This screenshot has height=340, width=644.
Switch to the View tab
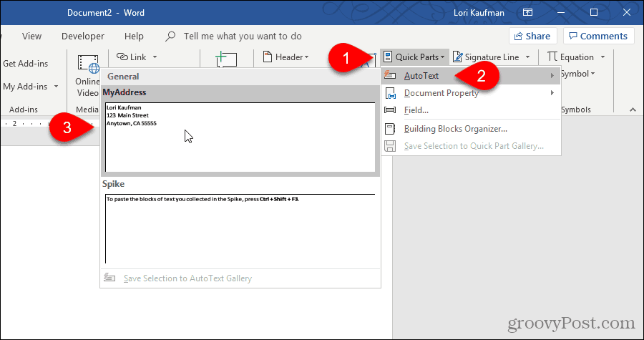point(31,36)
